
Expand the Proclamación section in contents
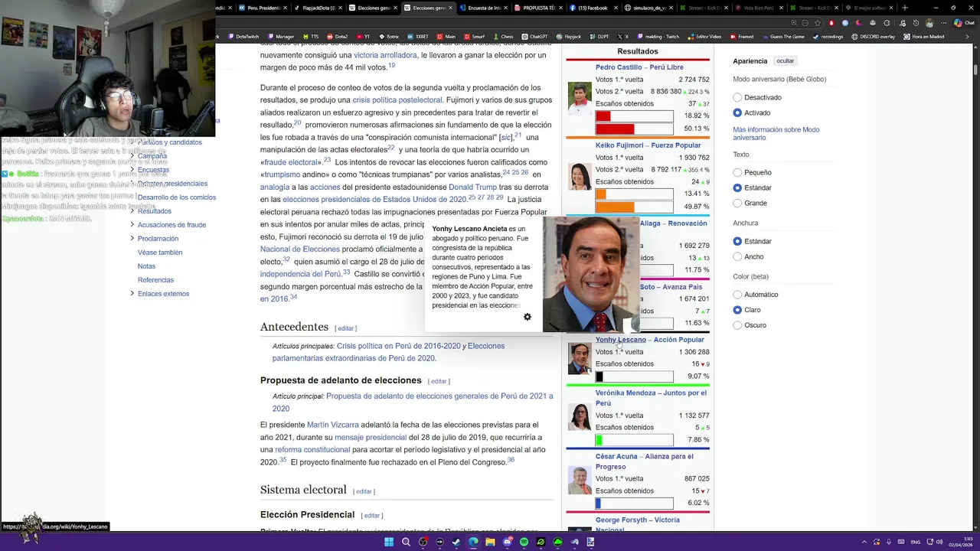click(x=132, y=238)
